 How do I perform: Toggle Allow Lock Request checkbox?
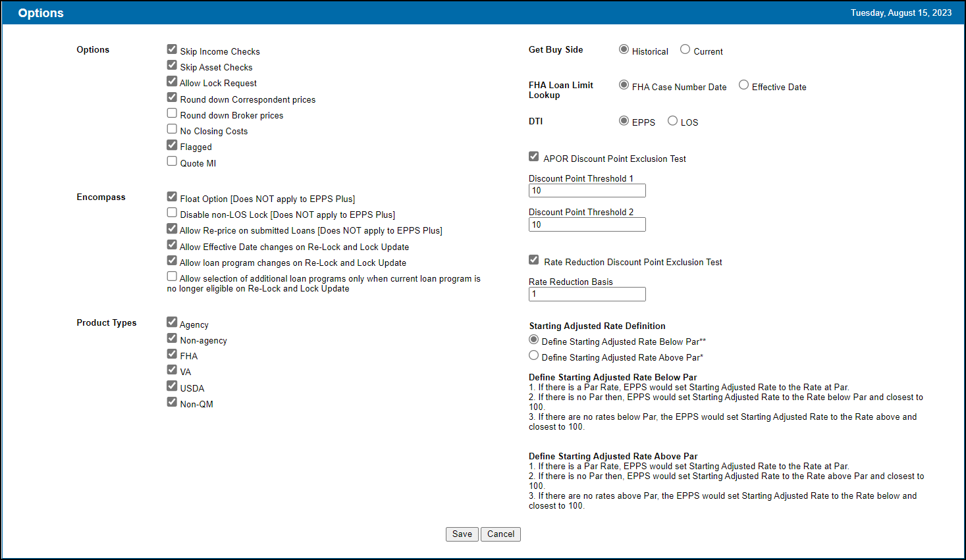(x=172, y=81)
